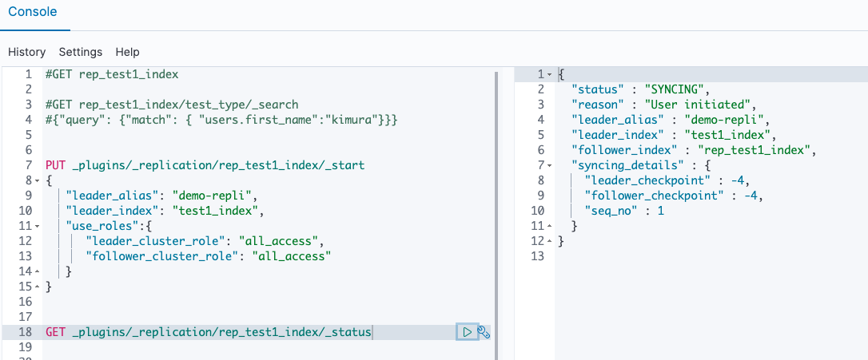
Task: Click the "#GET rep_test1_index" comment on line 1
Action: click(113, 74)
